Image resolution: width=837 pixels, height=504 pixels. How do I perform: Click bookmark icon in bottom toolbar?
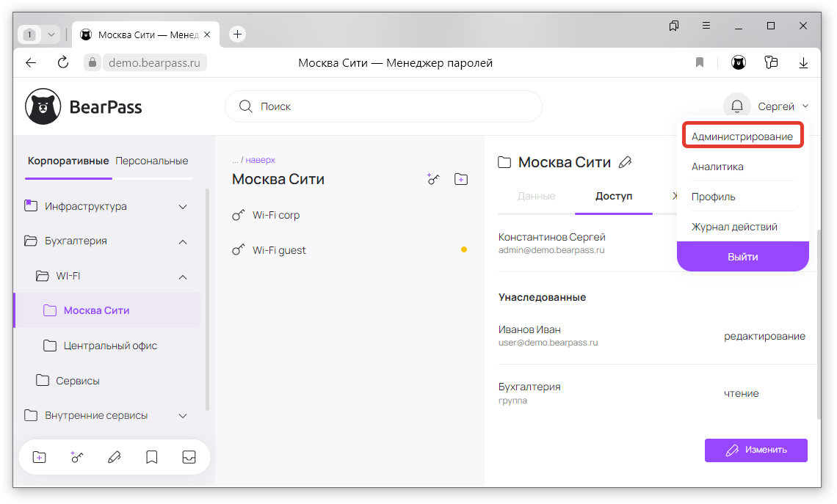[152, 457]
